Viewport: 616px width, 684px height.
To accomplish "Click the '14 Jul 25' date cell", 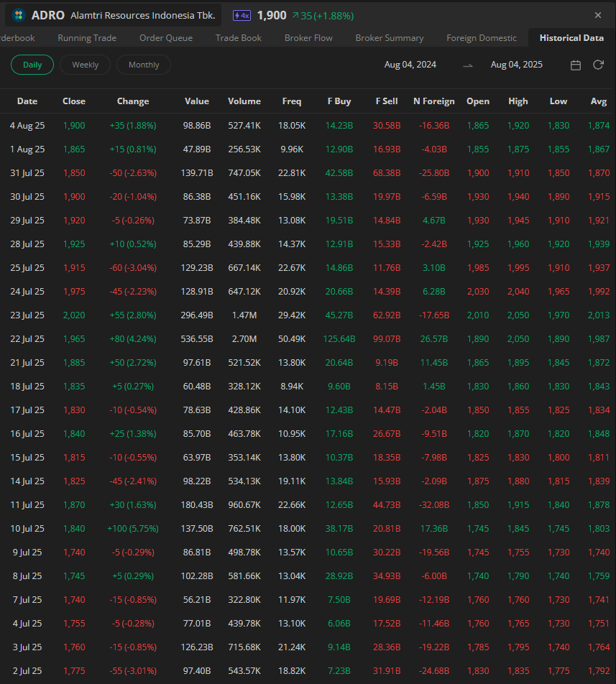I will tap(27, 481).
